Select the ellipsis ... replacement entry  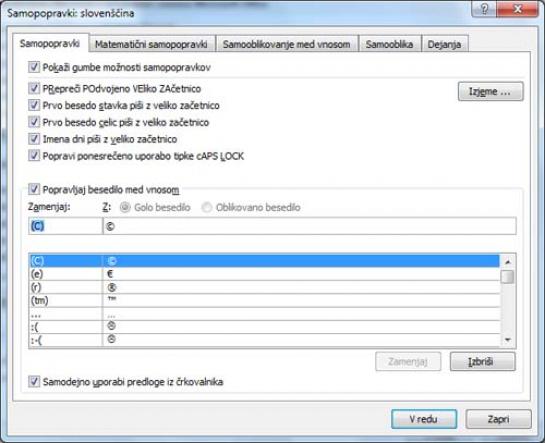pos(265,314)
